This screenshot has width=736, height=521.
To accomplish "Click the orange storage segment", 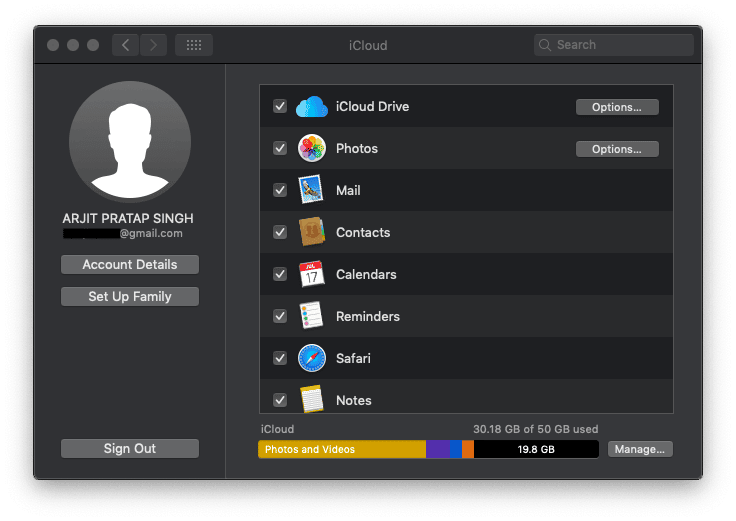I will (x=468, y=449).
